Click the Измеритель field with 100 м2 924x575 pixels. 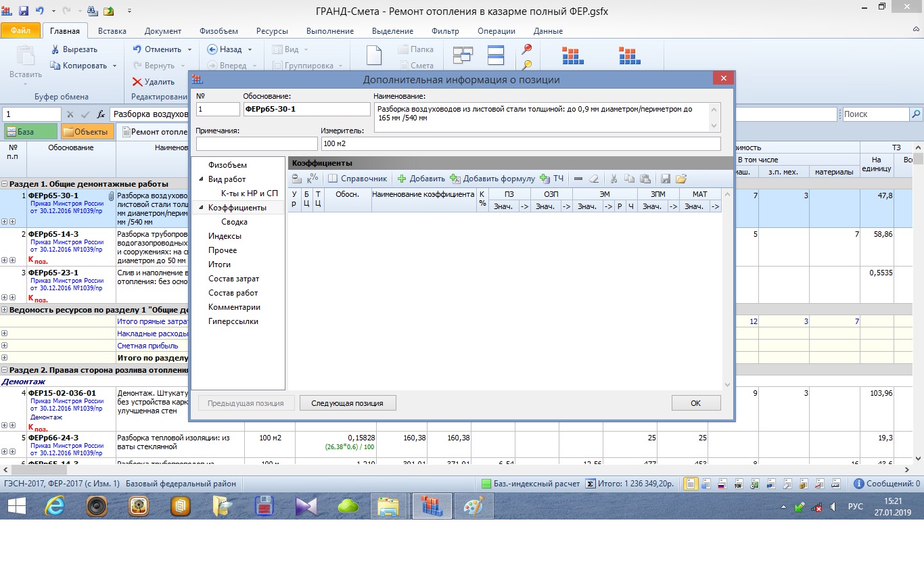(521, 143)
